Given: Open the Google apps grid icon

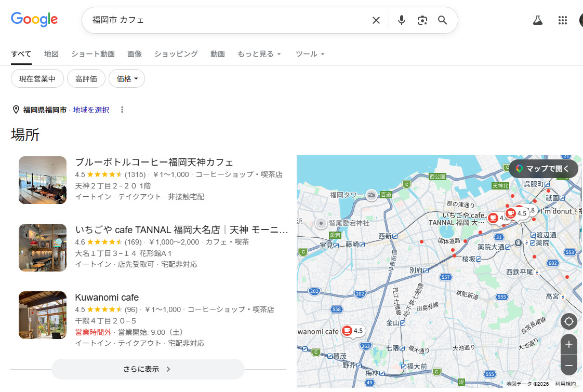Looking at the screenshot, I should pyautogui.click(x=563, y=20).
